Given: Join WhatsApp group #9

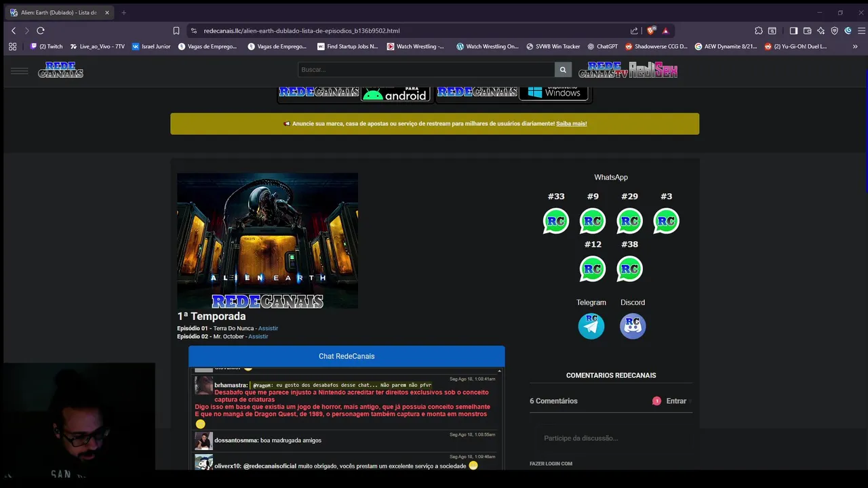Looking at the screenshot, I should click(x=593, y=221).
